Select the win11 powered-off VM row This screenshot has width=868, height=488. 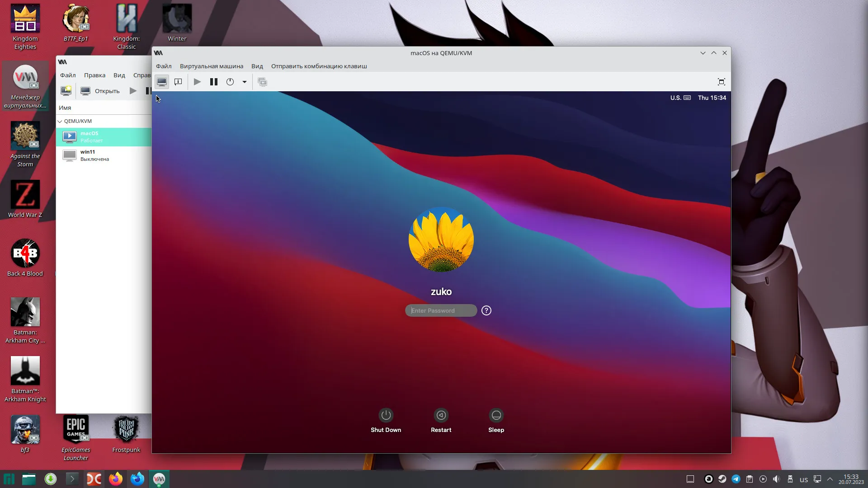(x=104, y=155)
